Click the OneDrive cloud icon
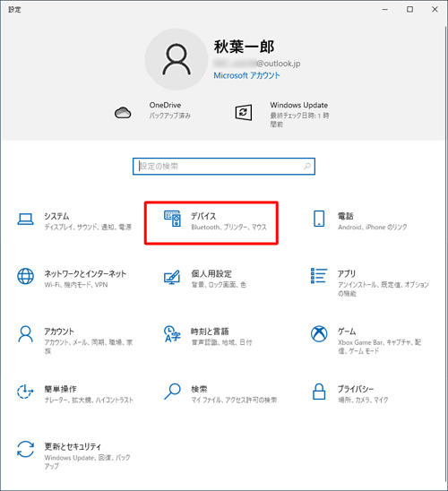Screen dimensions: 448x491 (x=123, y=112)
